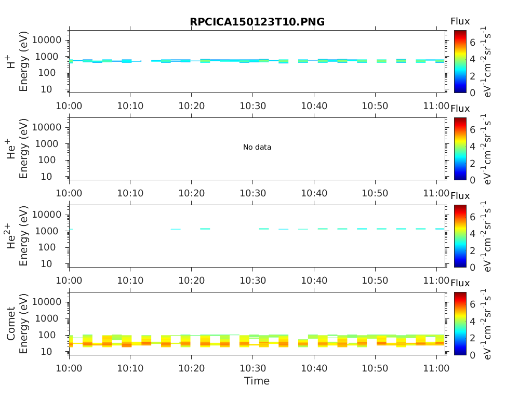Screen dimensions: 532x399
Task: Click the He2+ panel flux colorbar
Action: [x=460, y=236]
